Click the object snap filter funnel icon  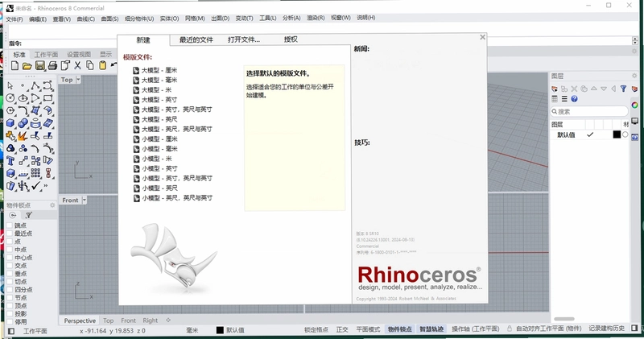pos(28,215)
